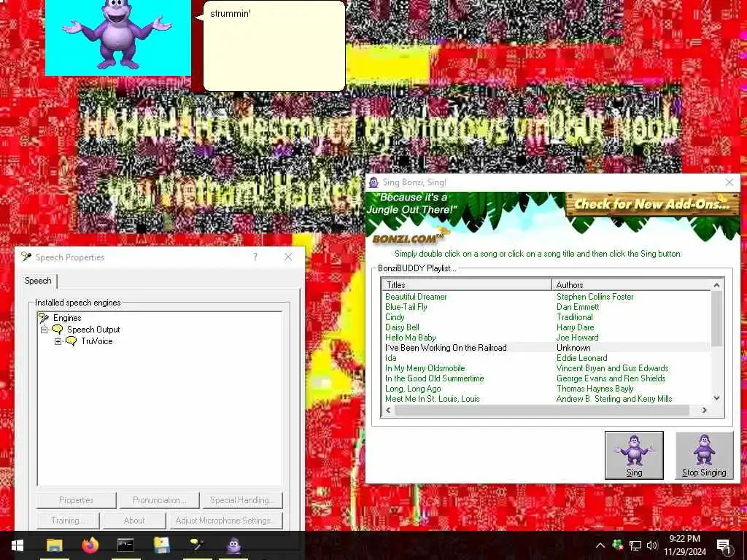This screenshot has width=747, height=560.
Task: Open the Windows Start menu
Action: (18, 545)
